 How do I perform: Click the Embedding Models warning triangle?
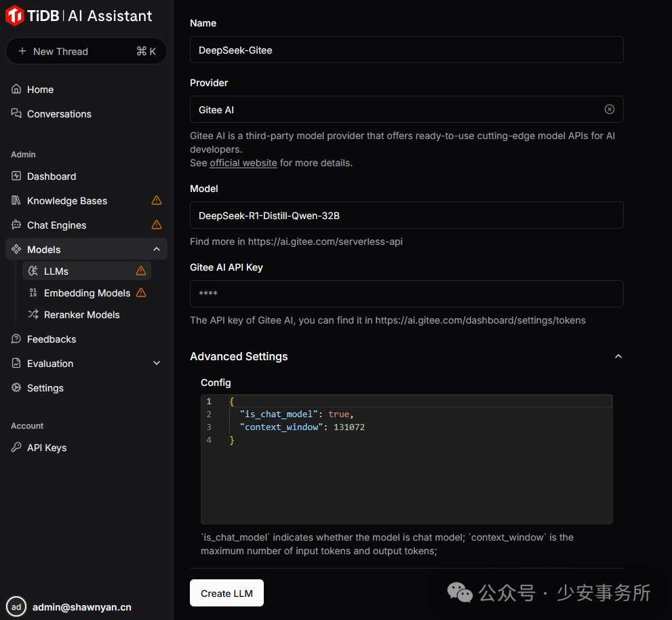[x=141, y=292]
